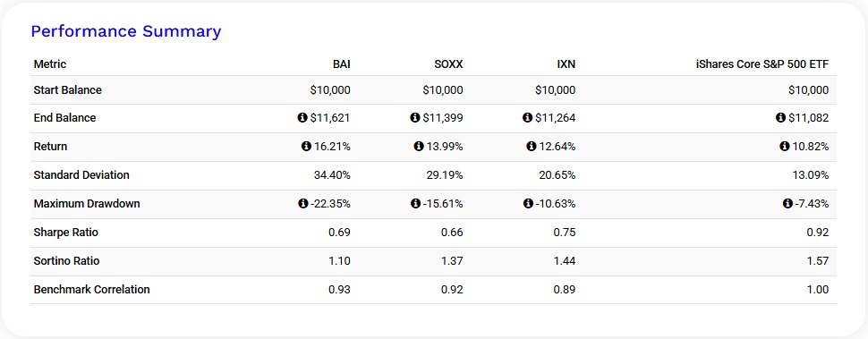Select the SOXX column header

(x=448, y=64)
